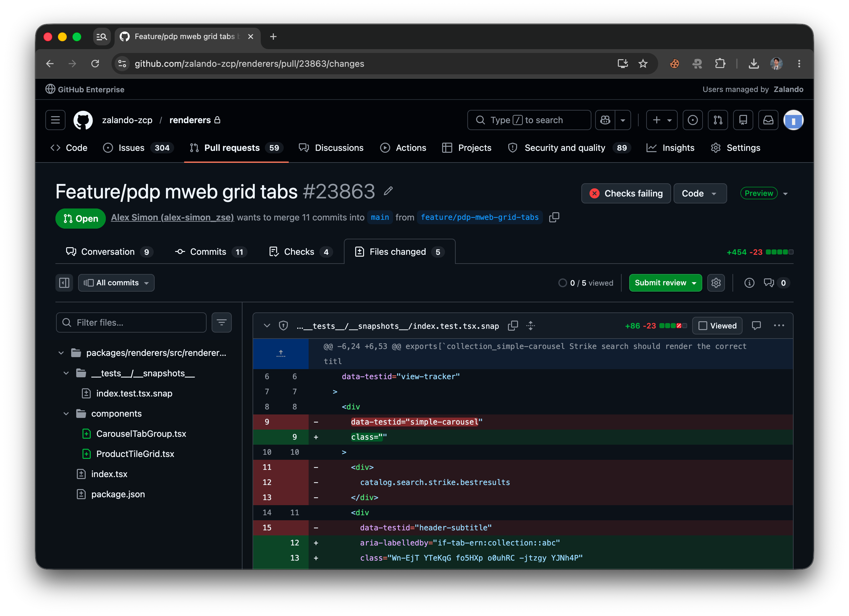This screenshot has width=849, height=616.
Task: Open the Copilot chat icon in header
Action: (605, 120)
